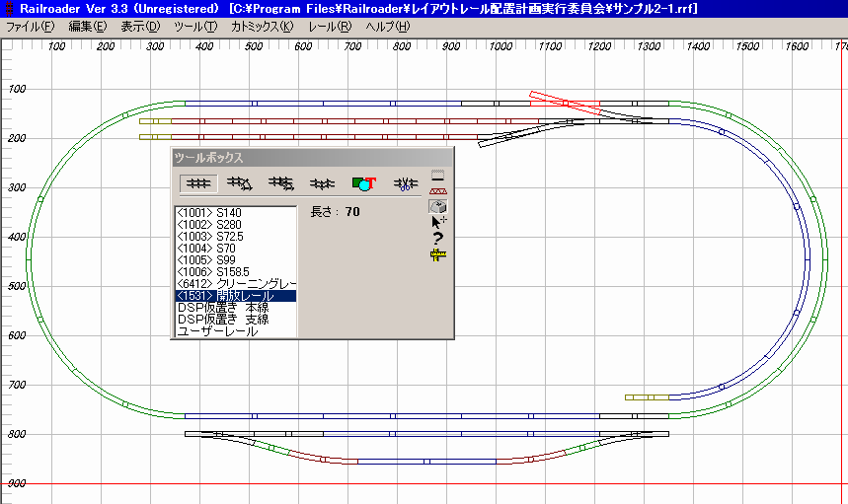The image size is (848, 504).
Task: Select the crossing rail tool icon
Action: [322, 183]
